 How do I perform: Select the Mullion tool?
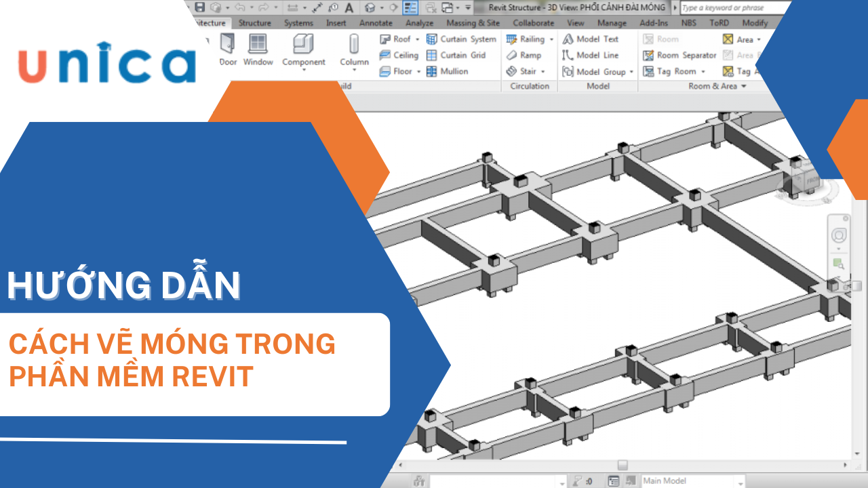447,71
